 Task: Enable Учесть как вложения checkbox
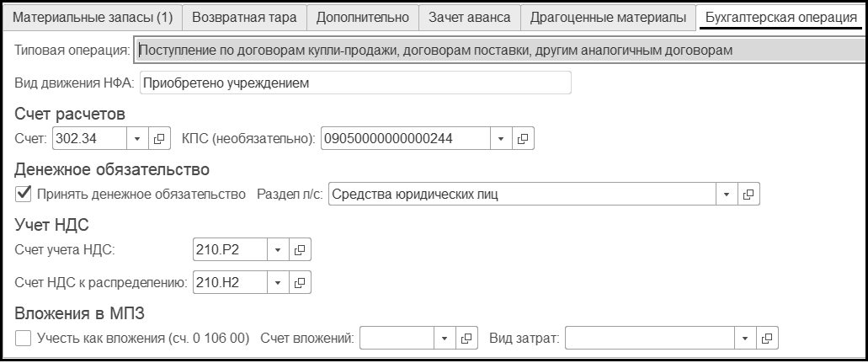pos(24,338)
